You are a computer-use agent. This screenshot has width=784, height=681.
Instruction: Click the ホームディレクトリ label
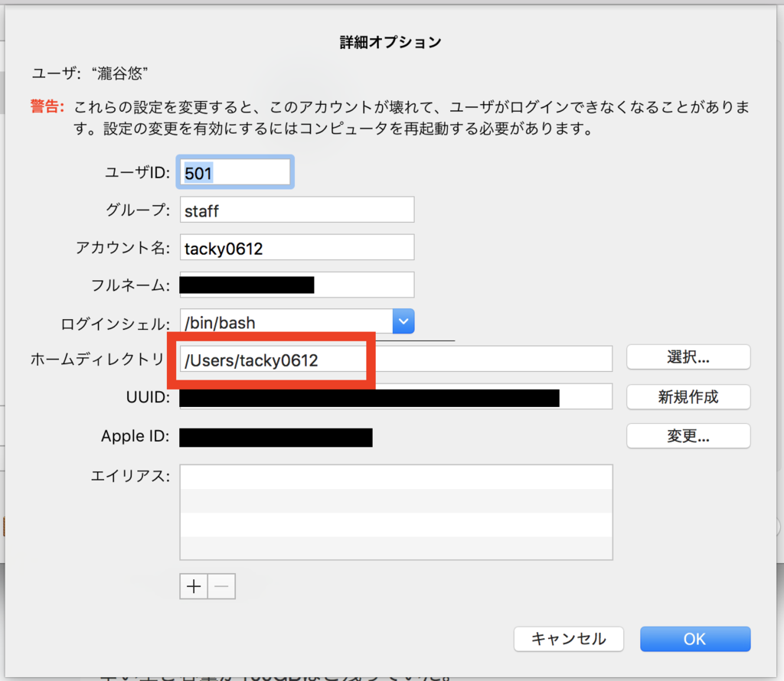(x=97, y=359)
